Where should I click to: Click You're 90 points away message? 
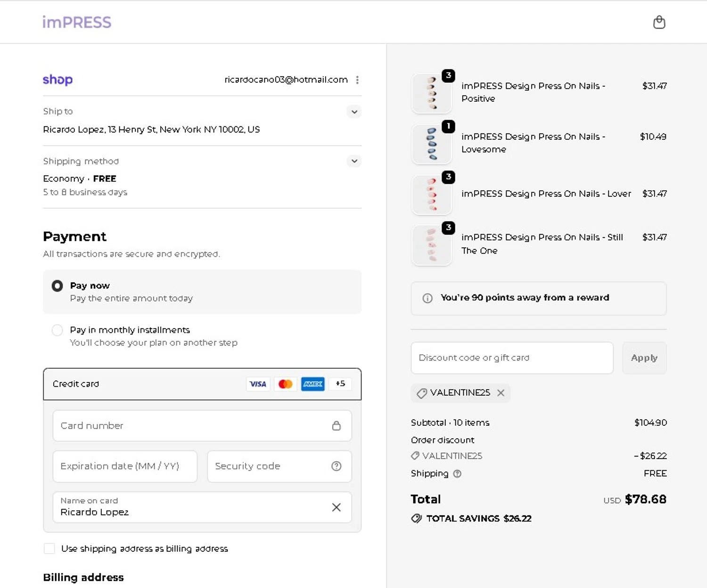pos(525,298)
